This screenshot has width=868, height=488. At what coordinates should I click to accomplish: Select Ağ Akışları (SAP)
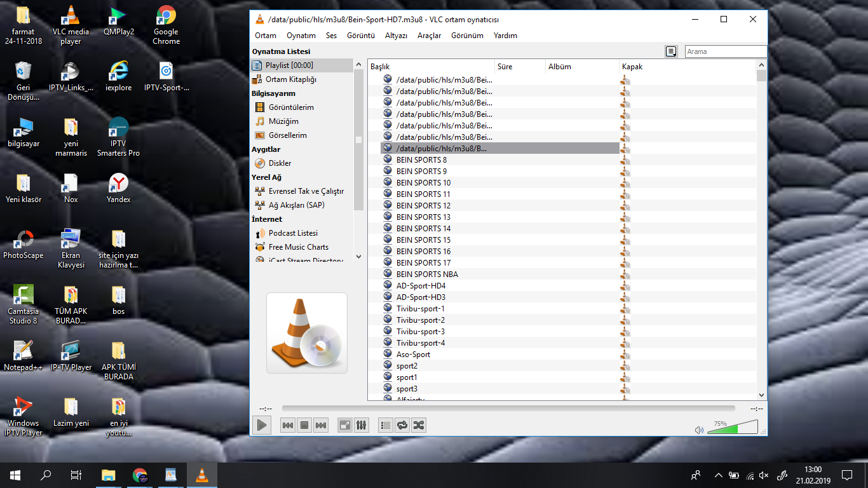302,205
